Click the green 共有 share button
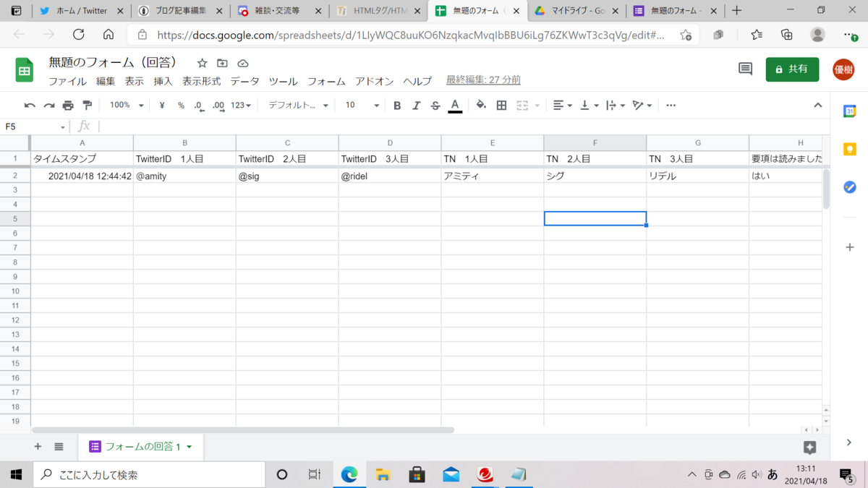Viewport: 868px width, 488px height. [x=792, y=69]
